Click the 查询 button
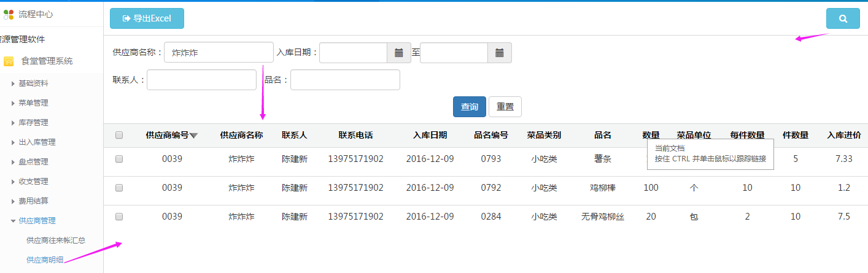Screen dimensions: 868x273 (469, 107)
